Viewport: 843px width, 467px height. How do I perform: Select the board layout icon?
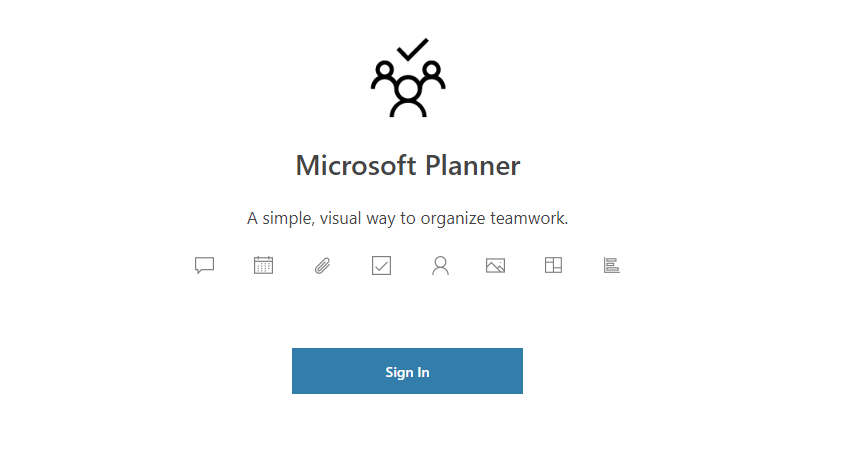(x=553, y=265)
